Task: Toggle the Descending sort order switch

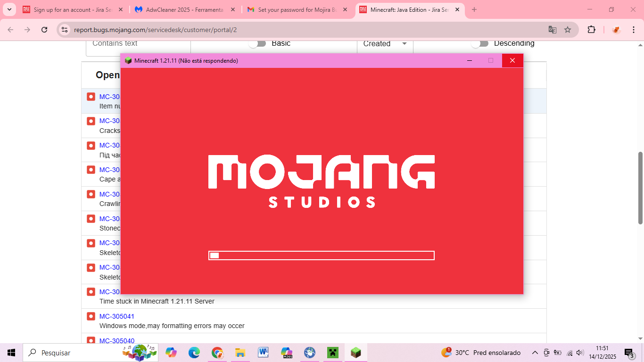Action: click(x=480, y=43)
